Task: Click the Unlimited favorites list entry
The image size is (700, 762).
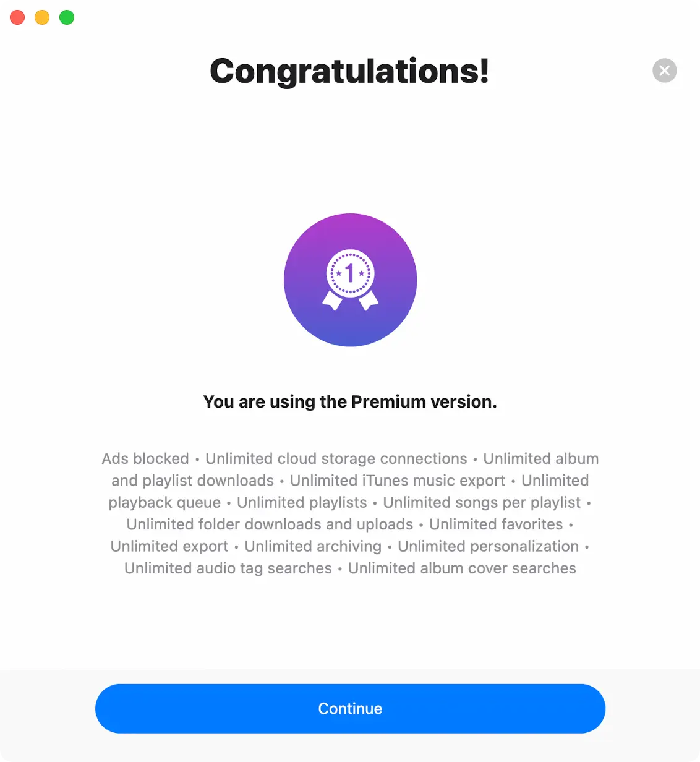Action: [495, 524]
